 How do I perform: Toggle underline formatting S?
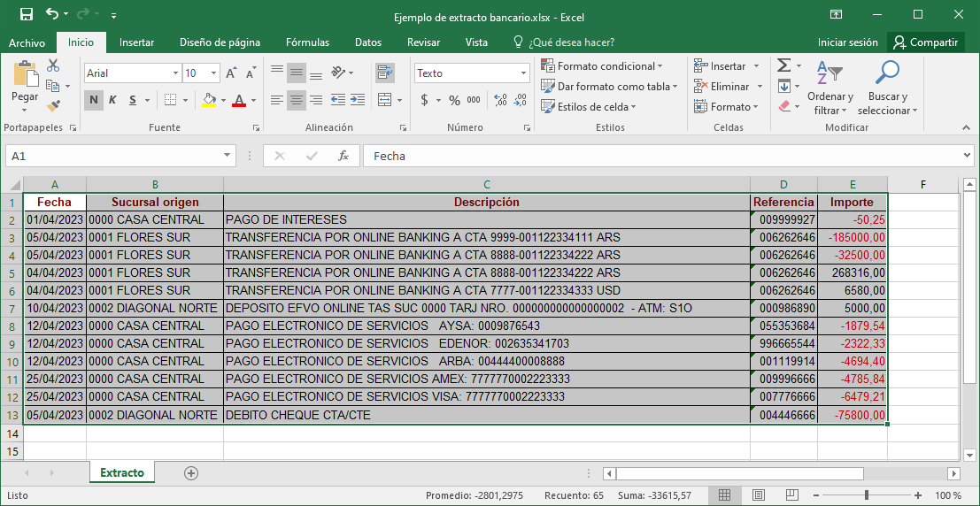pos(133,100)
